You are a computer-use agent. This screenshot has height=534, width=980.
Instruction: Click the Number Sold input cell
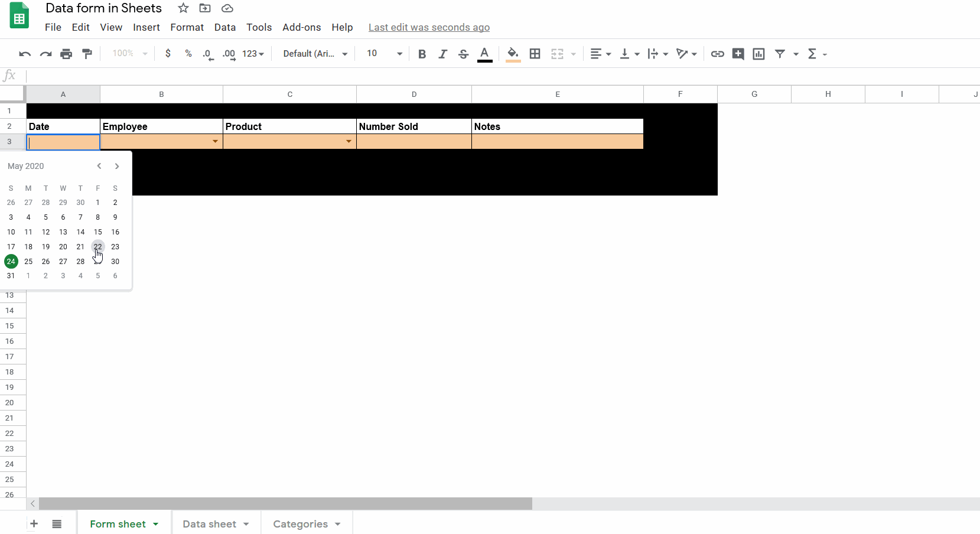tap(414, 142)
